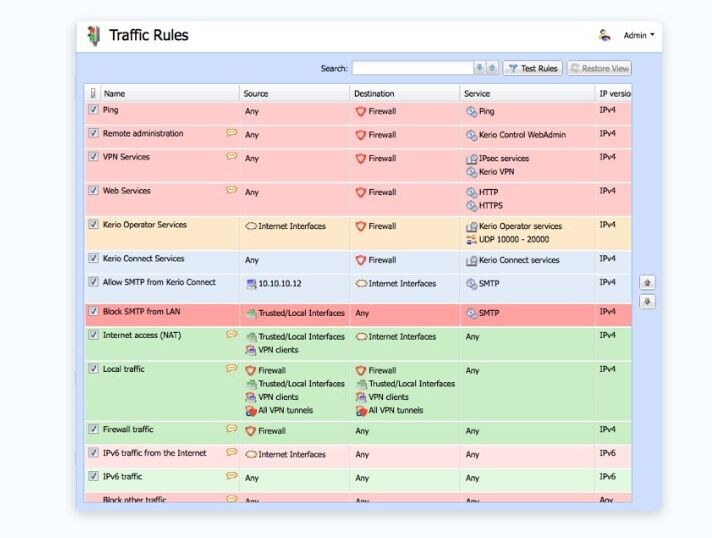Move selected rule up with arrow button
The image size is (712, 538).
pos(647,283)
